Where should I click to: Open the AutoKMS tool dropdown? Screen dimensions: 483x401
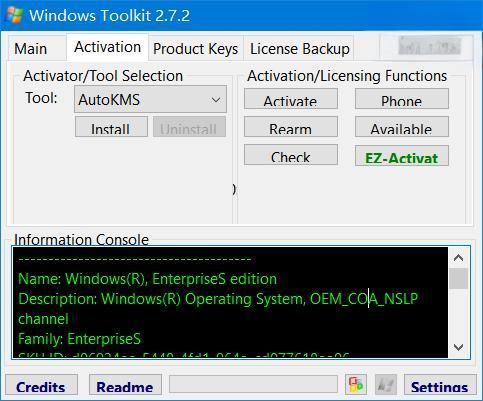[x=150, y=99]
